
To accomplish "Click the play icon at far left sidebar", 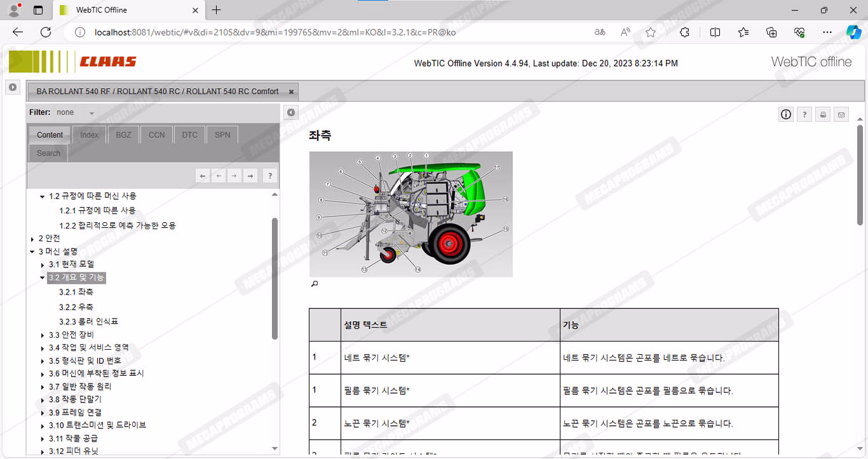I will (x=12, y=87).
